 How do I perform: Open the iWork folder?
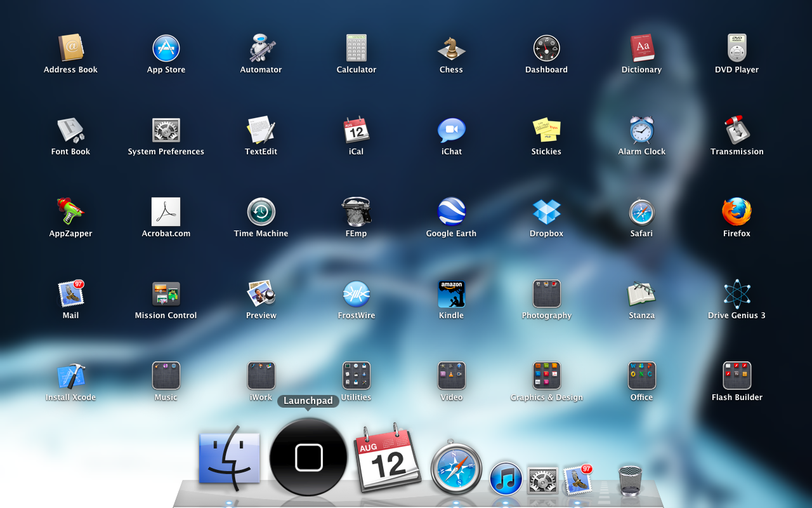pos(261,376)
